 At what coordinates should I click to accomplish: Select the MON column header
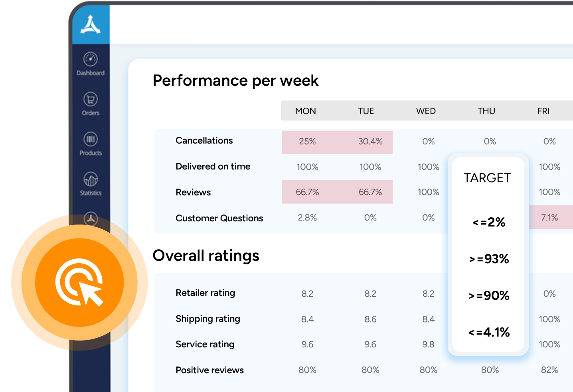[305, 111]
